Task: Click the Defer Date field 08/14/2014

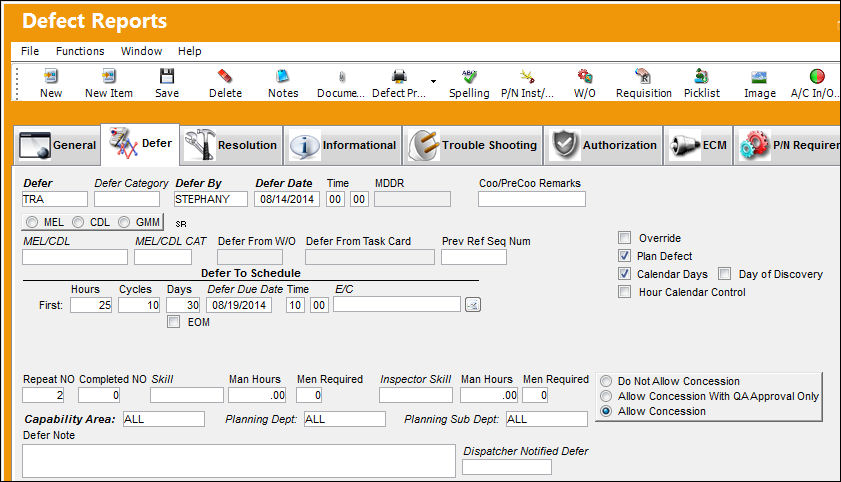Action: (x=287, y=199)
